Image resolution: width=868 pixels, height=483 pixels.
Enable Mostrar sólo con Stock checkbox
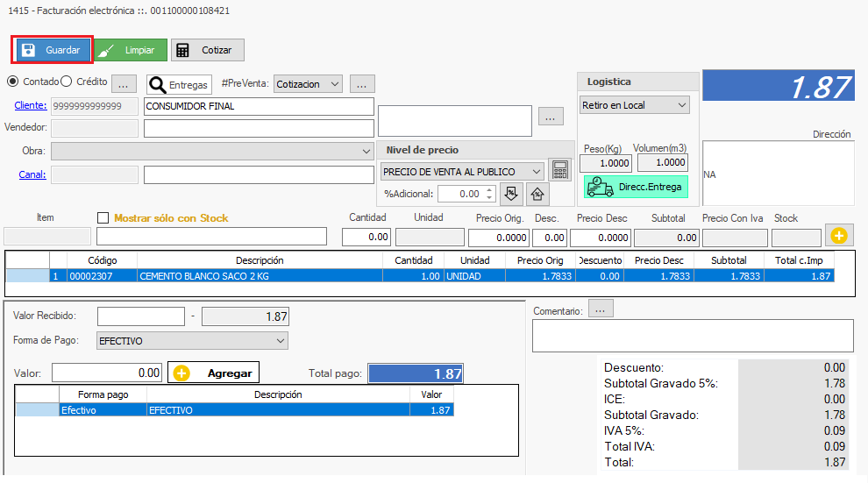click(x=103, y=217)
